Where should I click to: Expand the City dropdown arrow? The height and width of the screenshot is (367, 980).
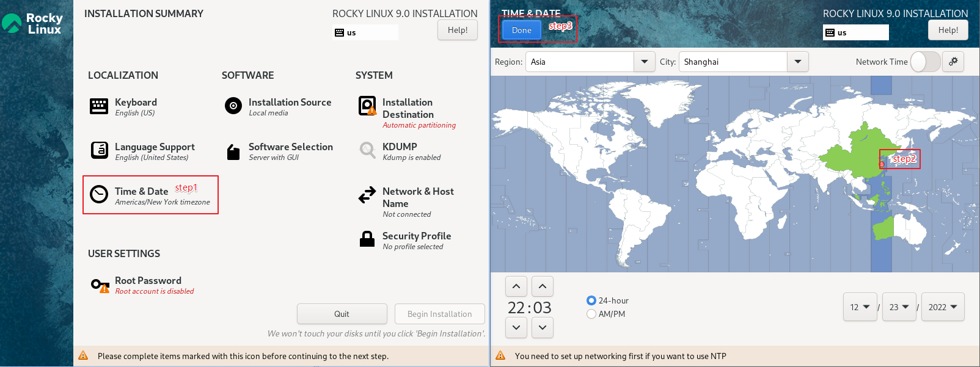tap(797, 62)
